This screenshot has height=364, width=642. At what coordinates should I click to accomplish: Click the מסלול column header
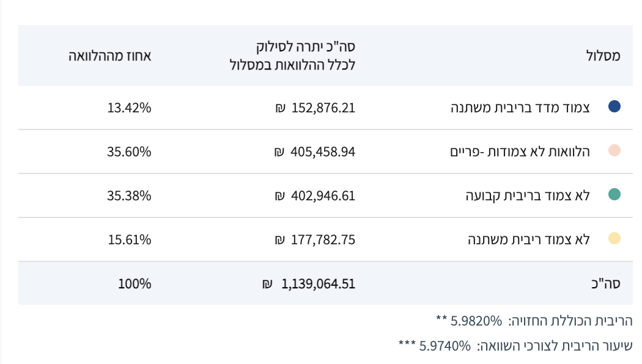click(x=603, y=56)
